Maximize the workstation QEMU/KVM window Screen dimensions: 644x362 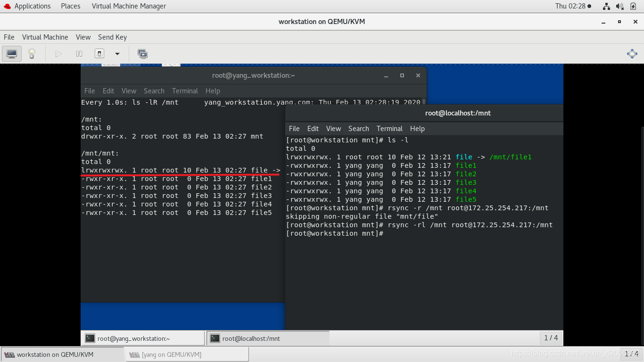(x=619, y=22)
